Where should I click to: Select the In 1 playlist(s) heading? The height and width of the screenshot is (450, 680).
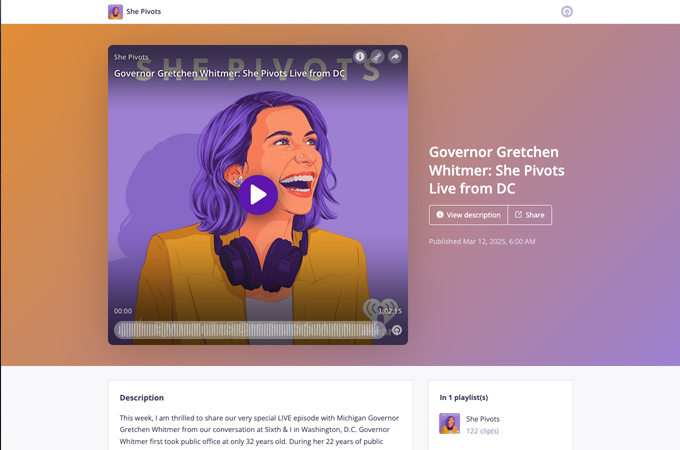pyautogui.click(x=464, y=397)
